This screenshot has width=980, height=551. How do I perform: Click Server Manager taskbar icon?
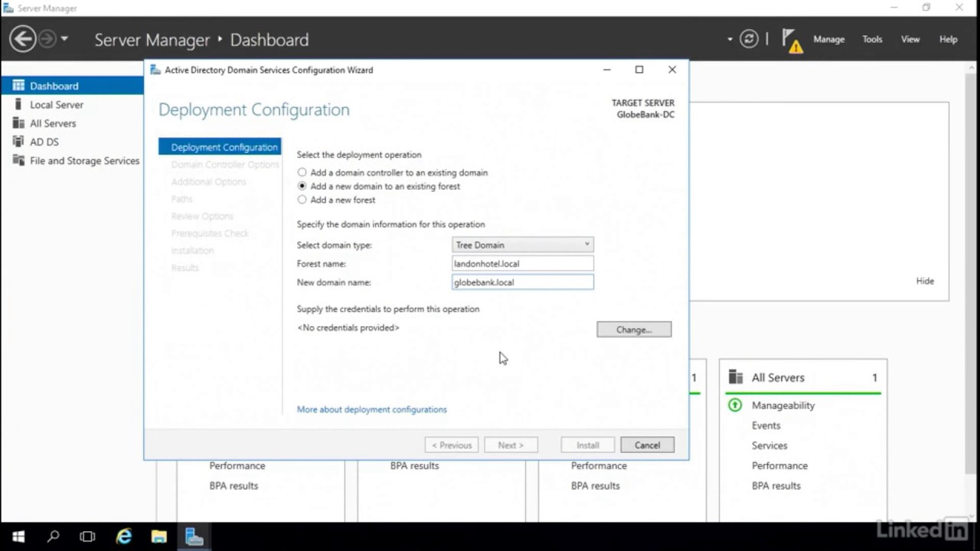194,536
